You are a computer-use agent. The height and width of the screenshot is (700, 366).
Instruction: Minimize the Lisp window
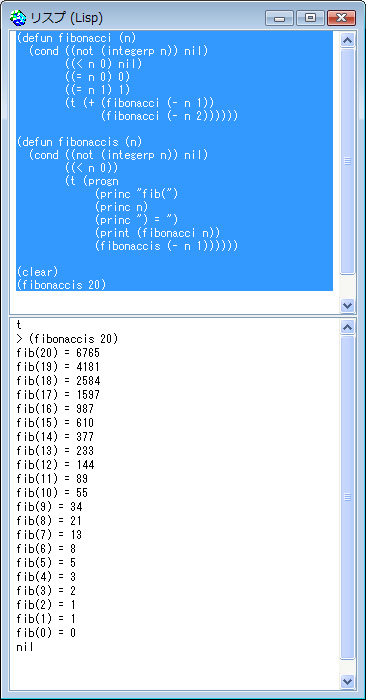(279, 18)
